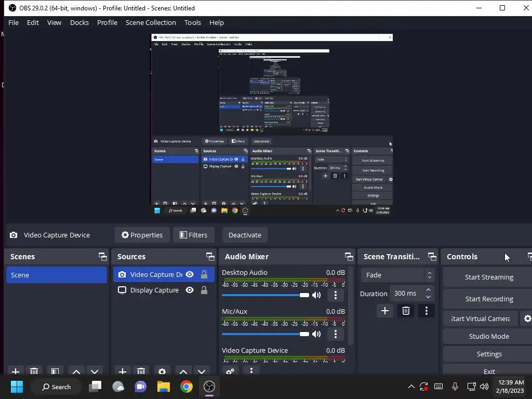
Task: Open the View menu
Action: [54, 22]
